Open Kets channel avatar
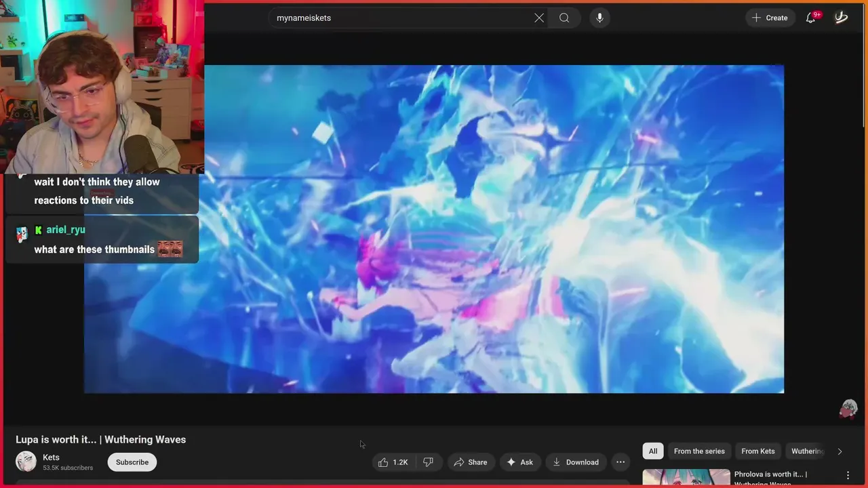Viewport: 868px width, 488px height. pyautogui.click(x=26, y=462)
